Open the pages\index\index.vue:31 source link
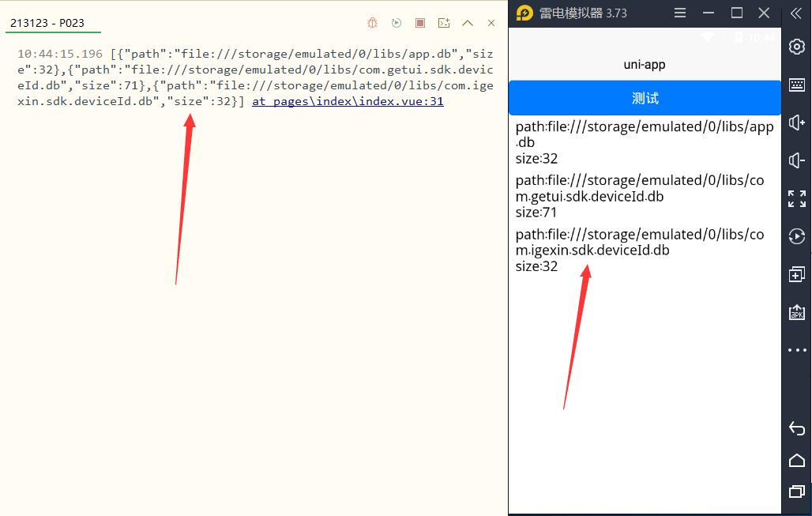Screen dimensions: 812x516 coord(348,101)
